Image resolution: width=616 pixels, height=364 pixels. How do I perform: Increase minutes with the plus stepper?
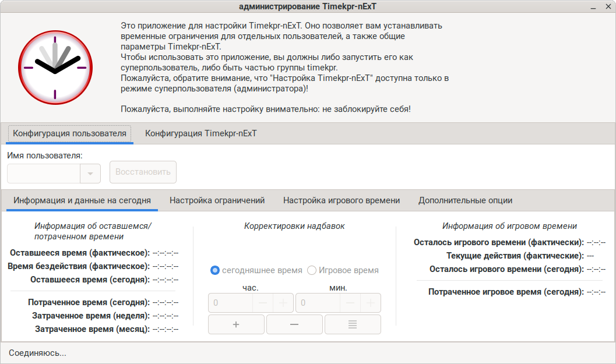tap(371, 303)
